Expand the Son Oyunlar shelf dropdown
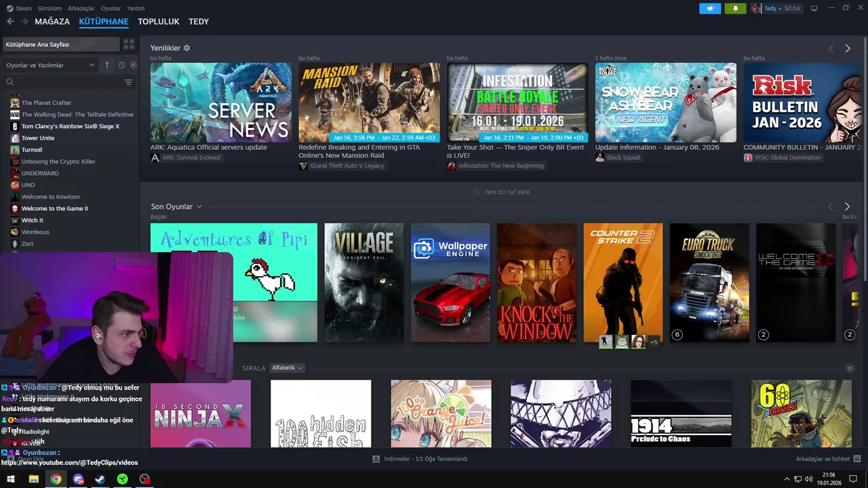 click(x=199, y=207)
